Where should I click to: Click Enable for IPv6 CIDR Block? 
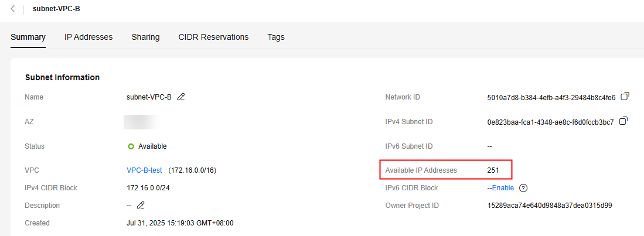[503, 188]
